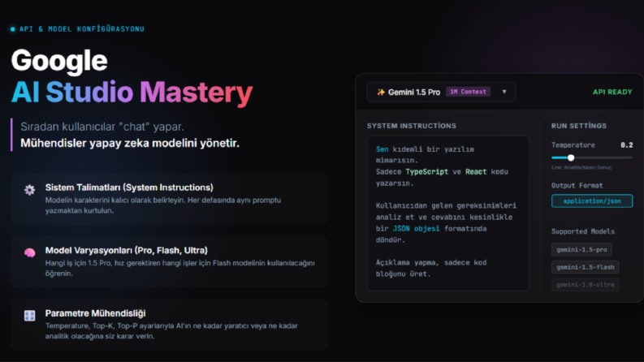Click the grid icon beside Parametre Mühendisliği
This screenshot has width=644, height=362.
[29, 316]
